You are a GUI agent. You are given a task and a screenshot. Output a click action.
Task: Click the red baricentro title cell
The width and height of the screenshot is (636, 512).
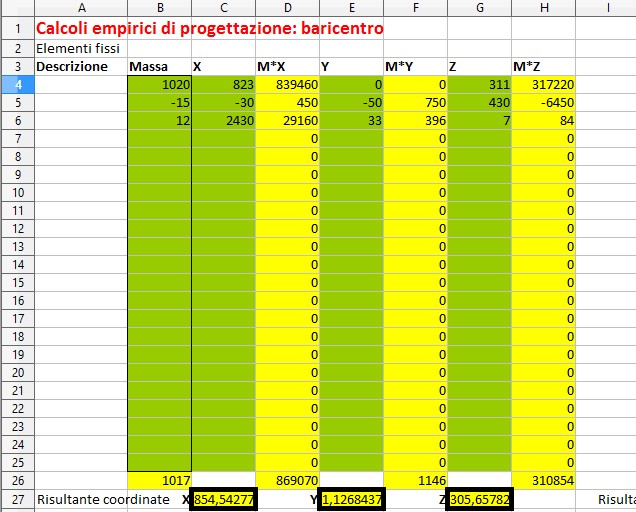(209, 29)
